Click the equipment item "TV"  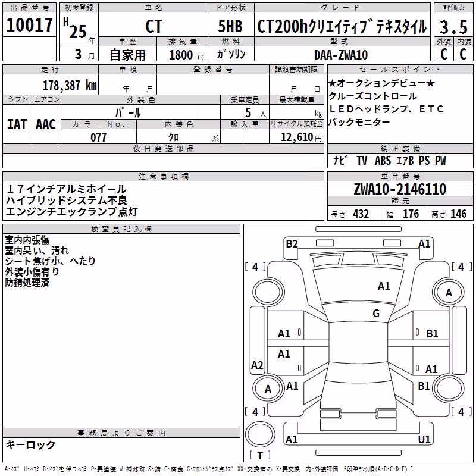coord(362,160)
